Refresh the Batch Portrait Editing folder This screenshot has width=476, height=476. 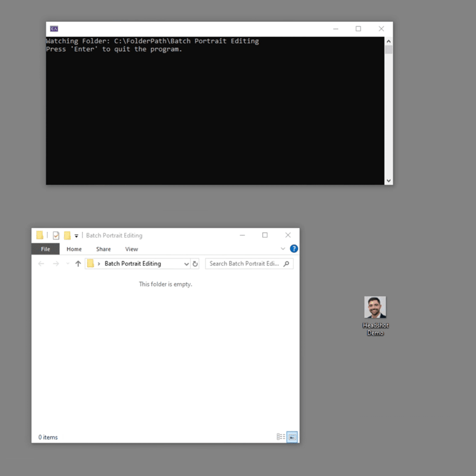pos(195,264)
